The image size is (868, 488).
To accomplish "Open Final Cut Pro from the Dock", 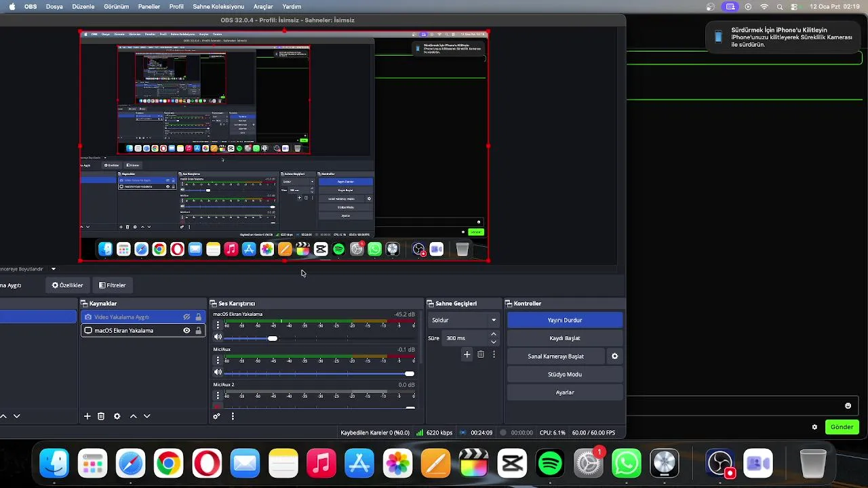I will pos(474,464).
